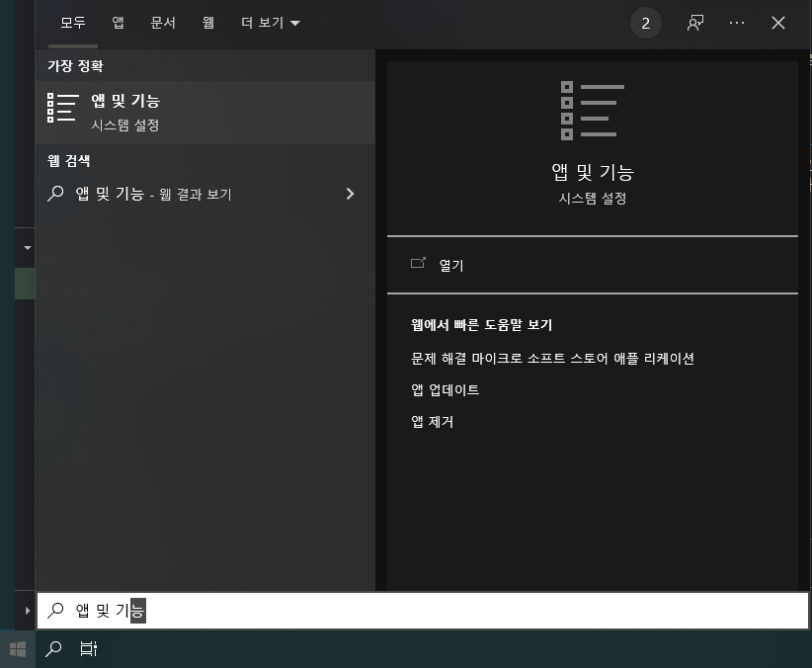Click the magnifier icon beside web result

point(55,194)
